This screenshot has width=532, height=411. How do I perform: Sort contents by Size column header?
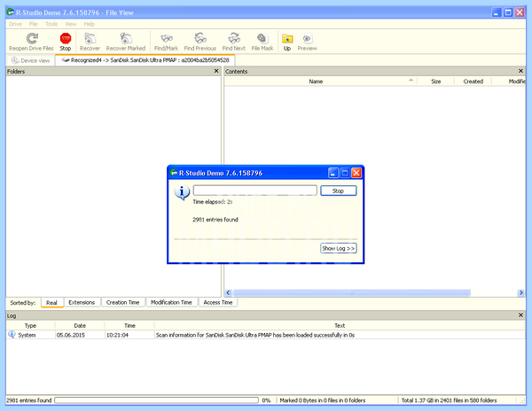435,81
